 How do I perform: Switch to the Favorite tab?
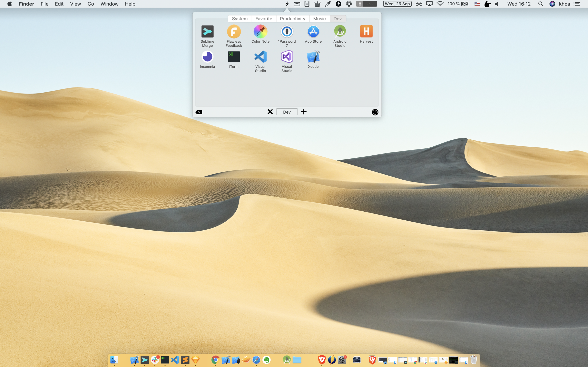[264, 19]
